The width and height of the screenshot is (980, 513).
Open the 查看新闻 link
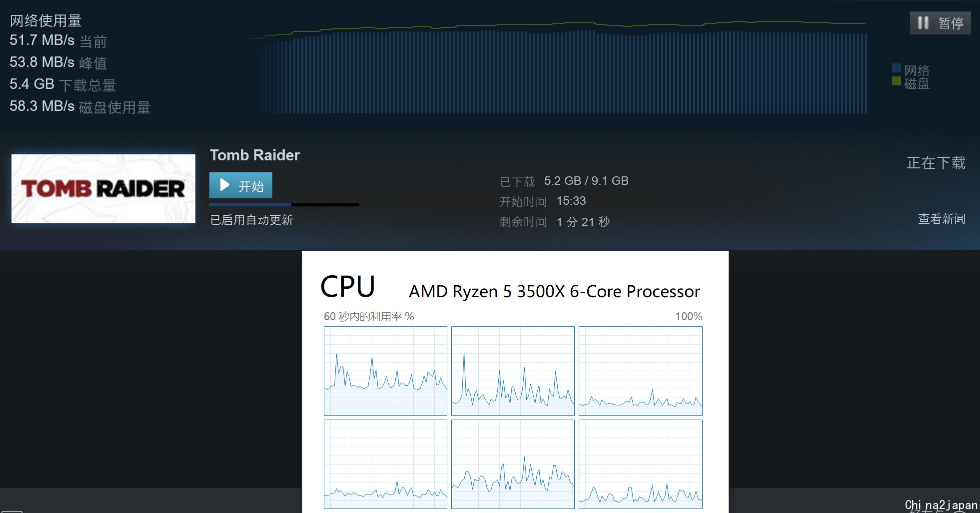942,219
